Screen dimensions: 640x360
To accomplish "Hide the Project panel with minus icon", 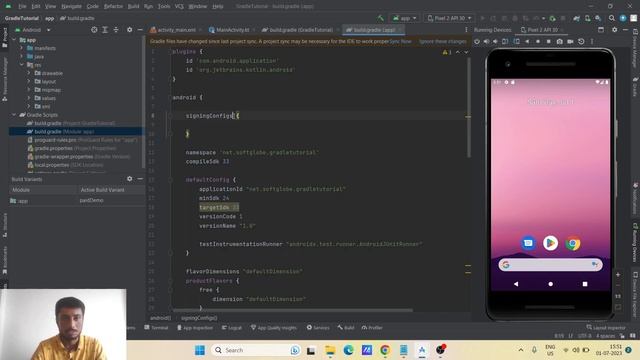I will 140,30.
